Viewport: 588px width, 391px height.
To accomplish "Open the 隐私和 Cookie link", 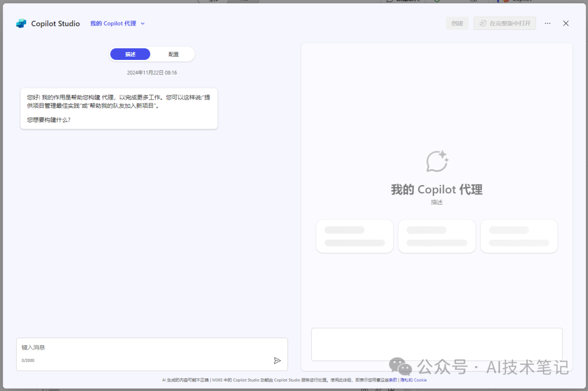I will click(413, 380).
